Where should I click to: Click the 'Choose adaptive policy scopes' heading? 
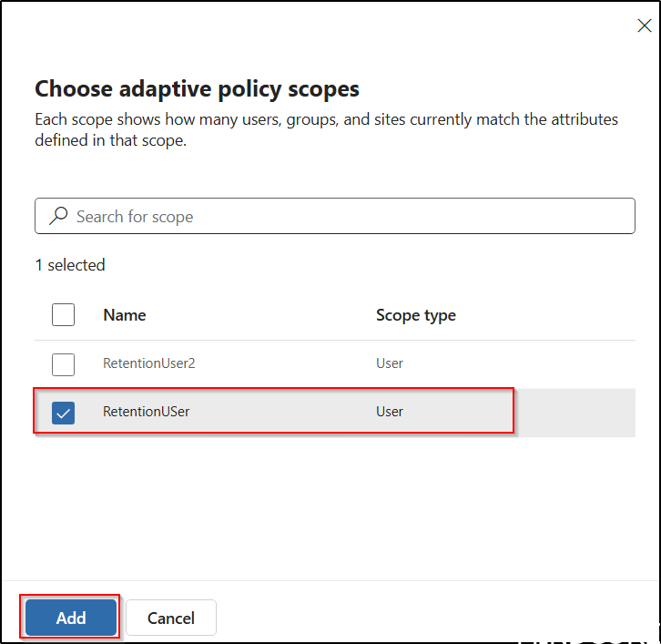tap(197, 89)
